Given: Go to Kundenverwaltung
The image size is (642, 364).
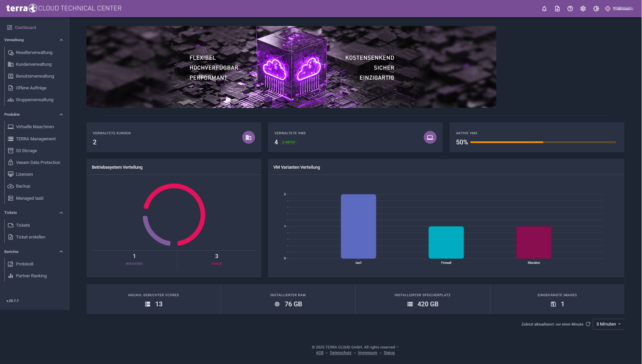Looking at the screenshot, I should pos(34,64).
